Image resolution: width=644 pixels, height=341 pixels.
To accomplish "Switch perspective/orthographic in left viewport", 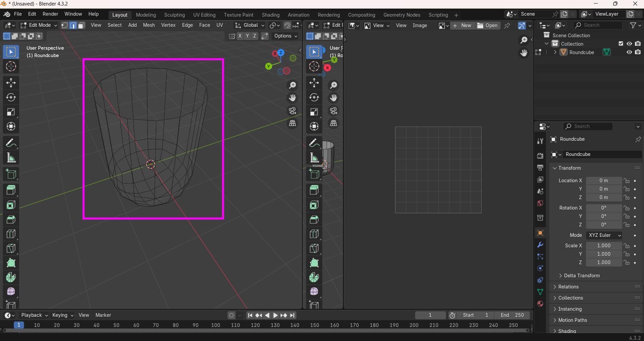I will 293,123.
